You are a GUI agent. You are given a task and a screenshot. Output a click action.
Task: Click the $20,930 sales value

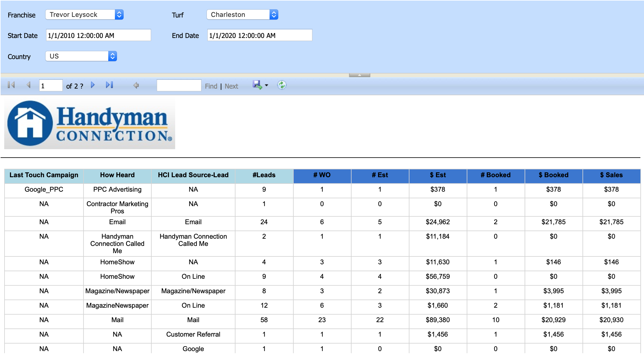(611, 320)
